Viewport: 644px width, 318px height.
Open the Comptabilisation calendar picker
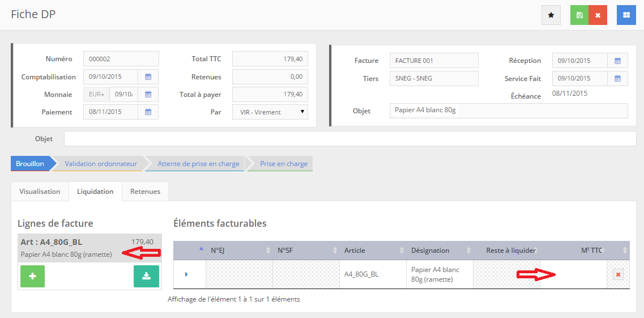pos(148,77)
